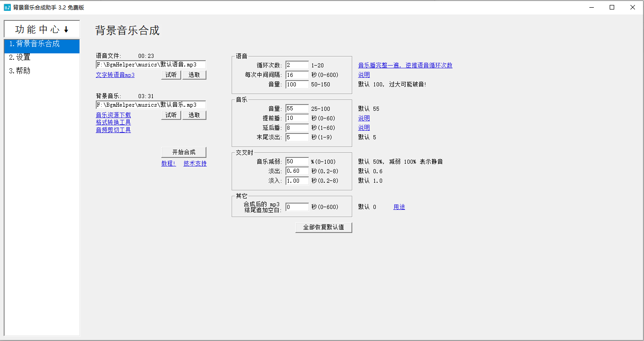
Task: Open 说明 link beside 提前播
Action: pyautogui.click(x=364, y=118)
